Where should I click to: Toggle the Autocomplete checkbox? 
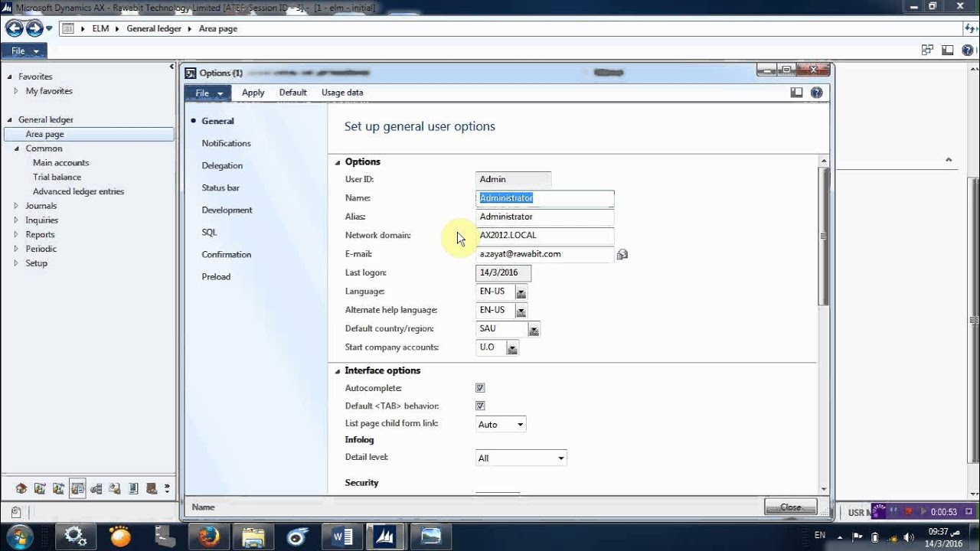point(480,388)
